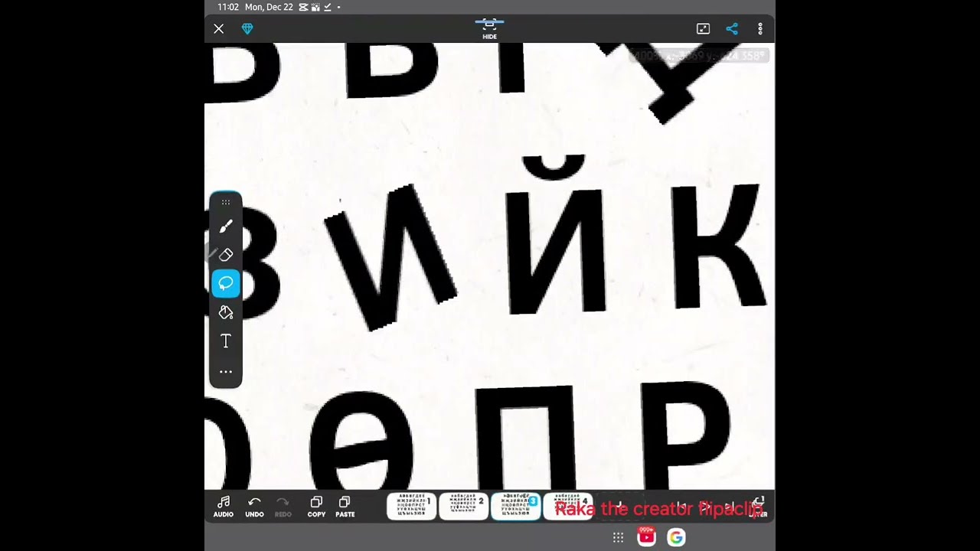The height and width of the screenshot is (551, 980).
Task: Paste the copied frame
Action: (345, 507)
